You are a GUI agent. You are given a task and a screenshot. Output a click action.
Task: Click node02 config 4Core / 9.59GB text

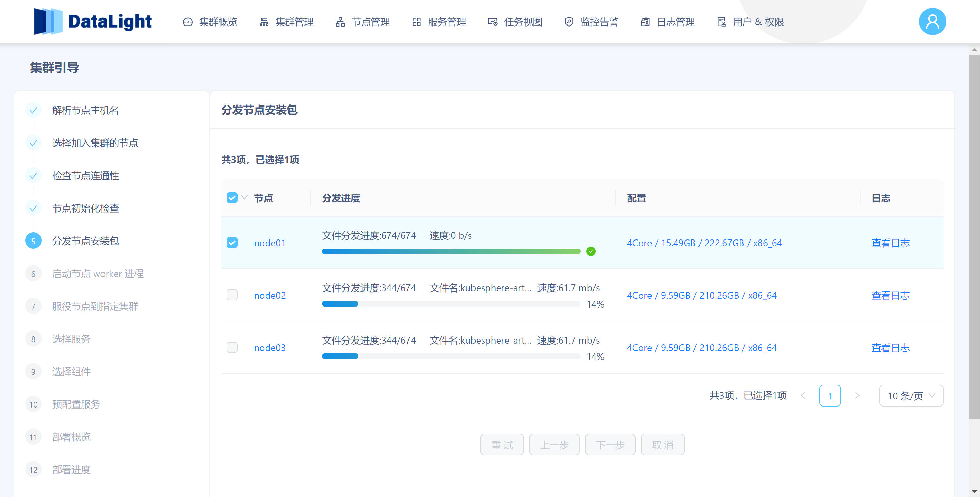pos(702,296)
